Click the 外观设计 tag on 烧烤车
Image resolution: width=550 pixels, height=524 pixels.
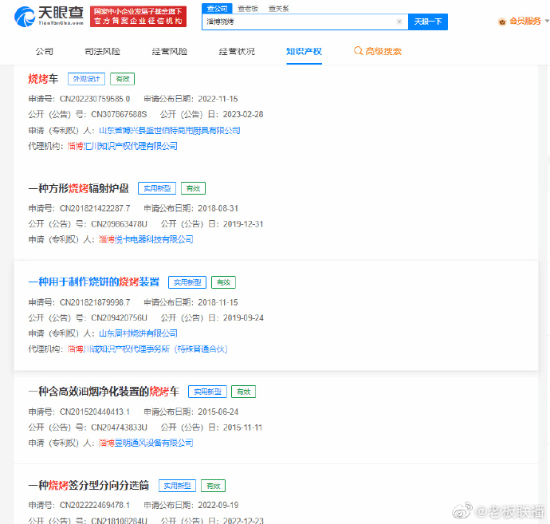(86, 79)
